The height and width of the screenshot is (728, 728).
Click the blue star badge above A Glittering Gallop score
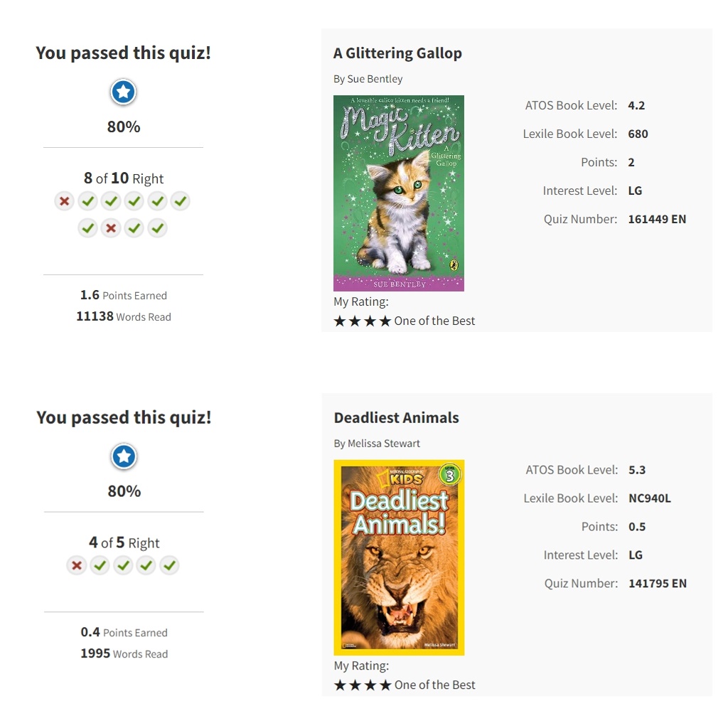[123, 92]
